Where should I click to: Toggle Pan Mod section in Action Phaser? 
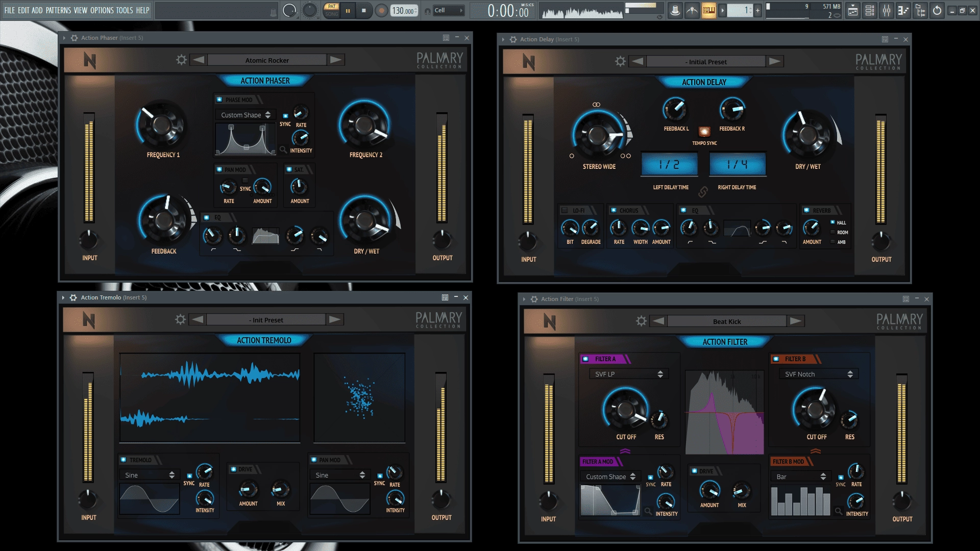219,169
